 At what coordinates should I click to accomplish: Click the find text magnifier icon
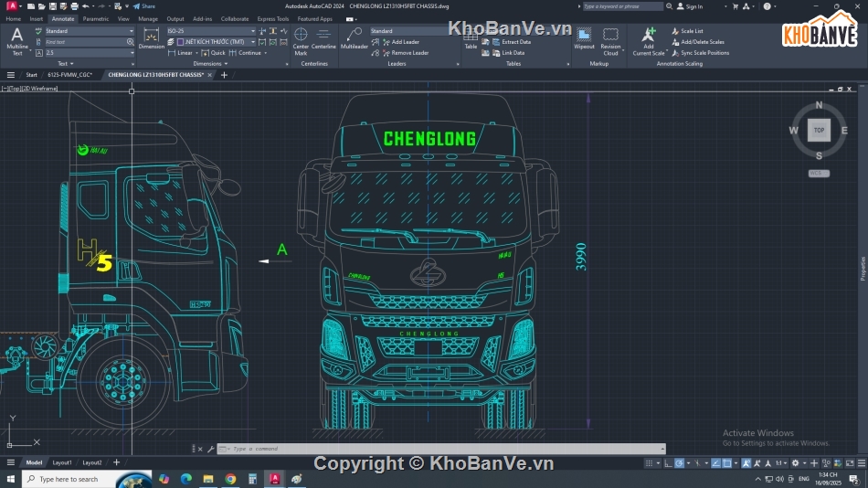coord(130,41)
